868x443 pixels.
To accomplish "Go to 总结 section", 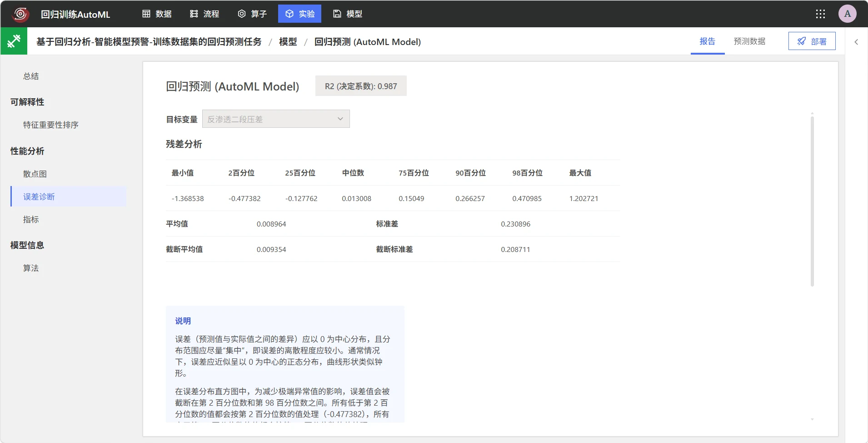I will point(31,76).
